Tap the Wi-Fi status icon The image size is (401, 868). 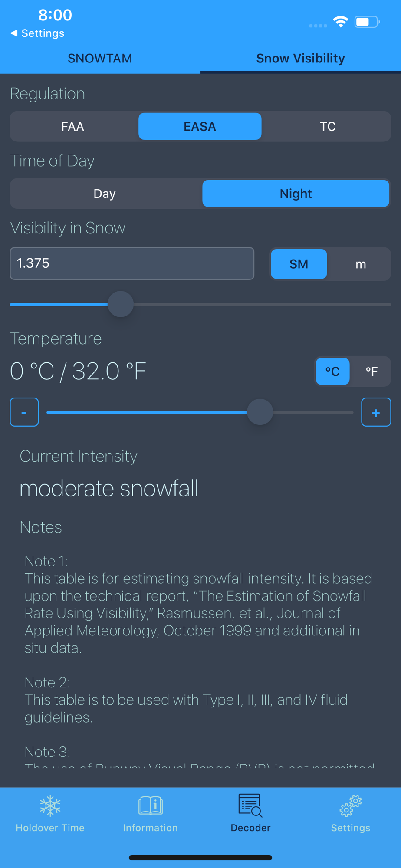click(341, 22)
